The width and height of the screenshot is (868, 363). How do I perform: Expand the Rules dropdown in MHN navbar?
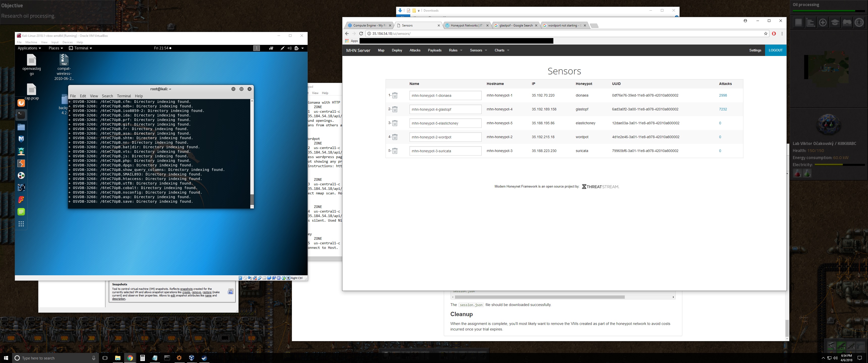pos(455,50)
